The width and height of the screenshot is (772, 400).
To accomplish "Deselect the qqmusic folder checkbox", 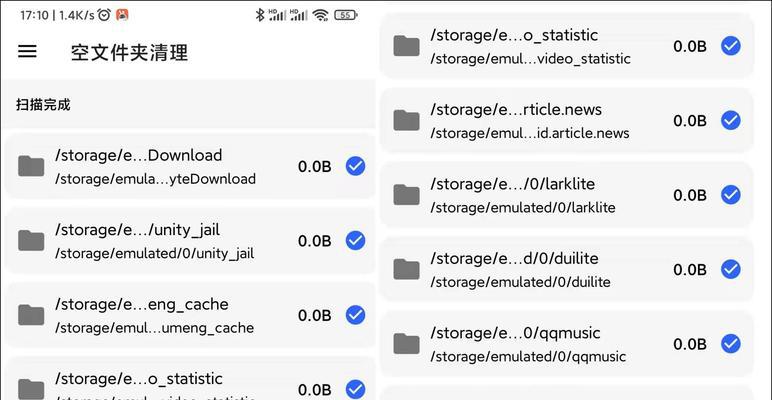I will pos(731,344).
